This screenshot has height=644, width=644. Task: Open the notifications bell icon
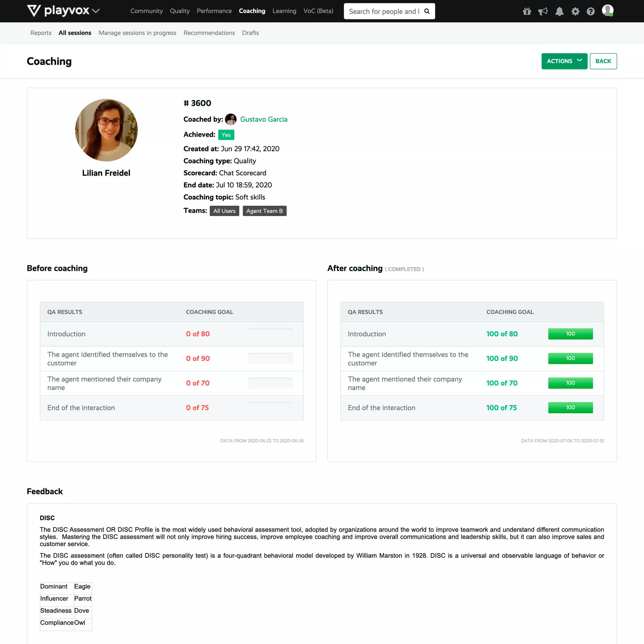click(x=559, y=11)
